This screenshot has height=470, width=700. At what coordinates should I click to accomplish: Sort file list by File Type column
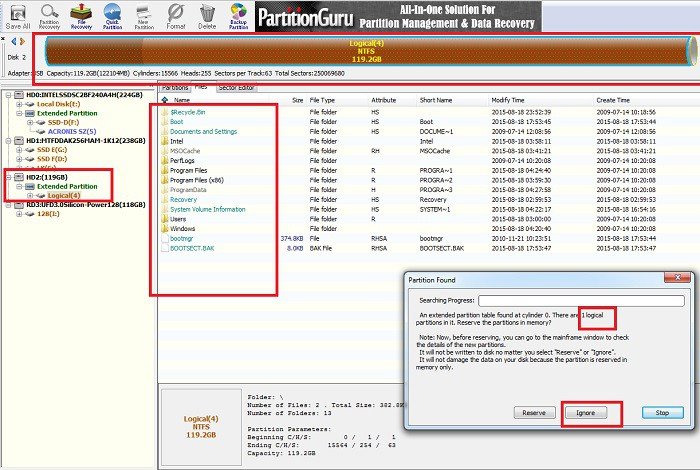[322, 100]
